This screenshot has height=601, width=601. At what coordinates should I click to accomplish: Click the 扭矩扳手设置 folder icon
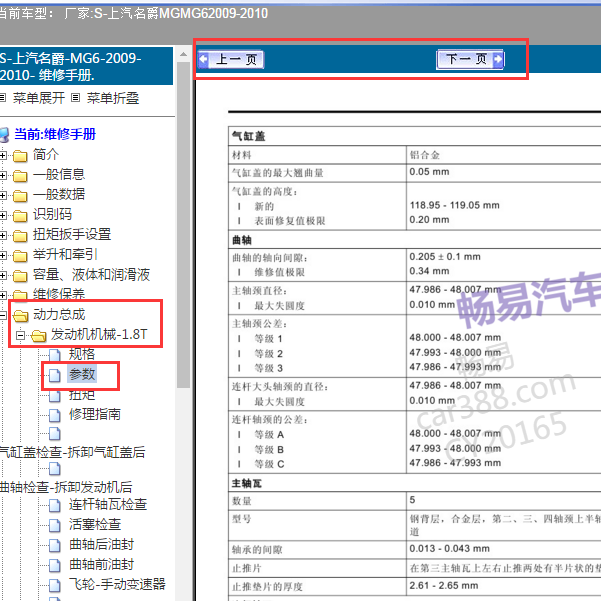(20, 236)
